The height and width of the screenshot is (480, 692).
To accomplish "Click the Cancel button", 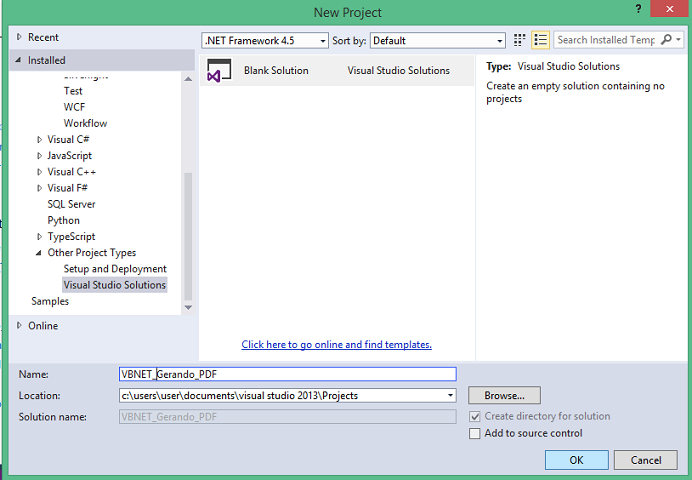I will pos(646,460).
